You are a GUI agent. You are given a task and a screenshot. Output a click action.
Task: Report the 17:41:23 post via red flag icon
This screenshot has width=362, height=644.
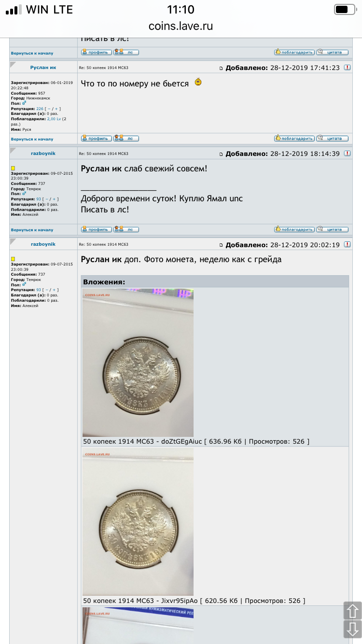point(347,68)
